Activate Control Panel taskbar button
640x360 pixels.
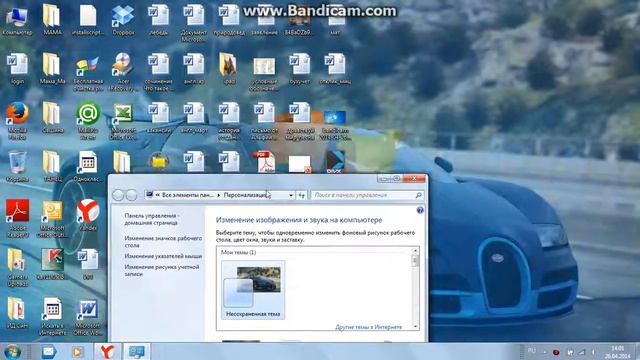point(136,351)
